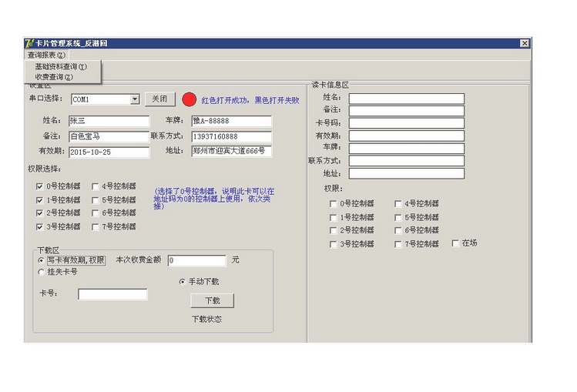
Task: Close the 卡片管理系统 window
Action: coord(524,43)
